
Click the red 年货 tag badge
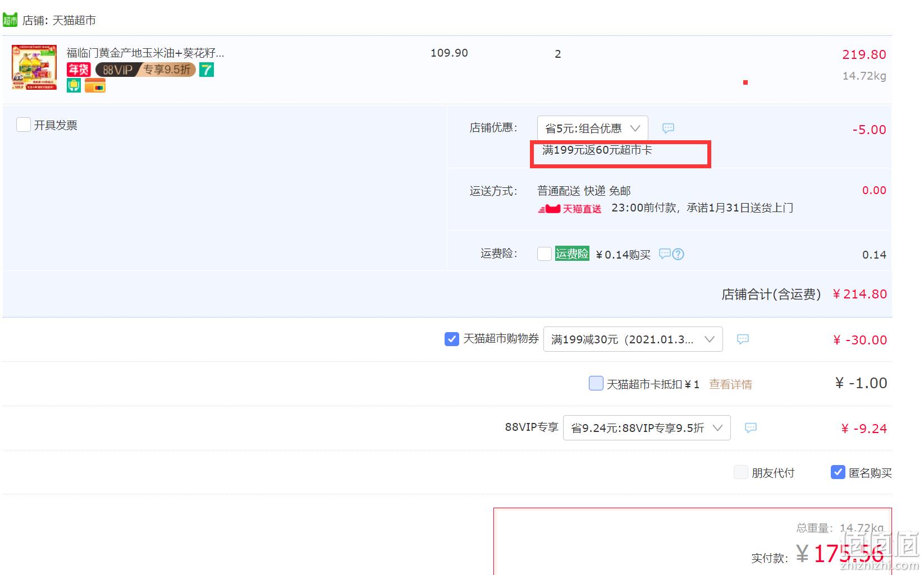79,70
